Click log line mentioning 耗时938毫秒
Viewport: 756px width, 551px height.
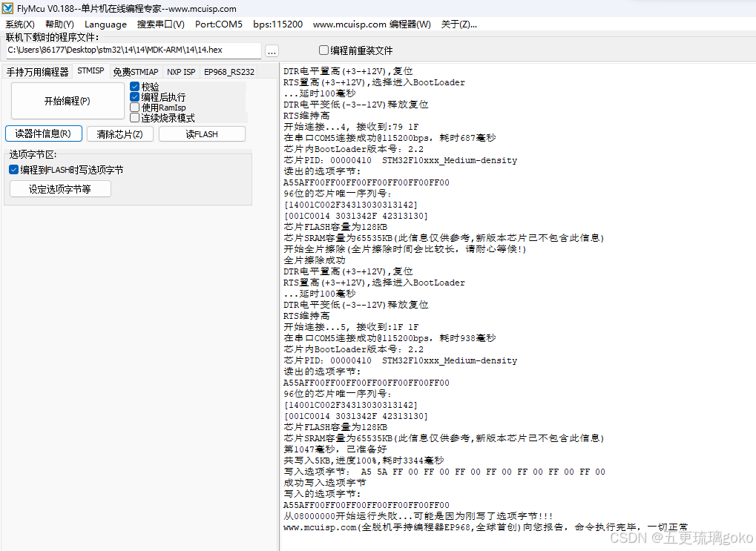coord(389,338)
